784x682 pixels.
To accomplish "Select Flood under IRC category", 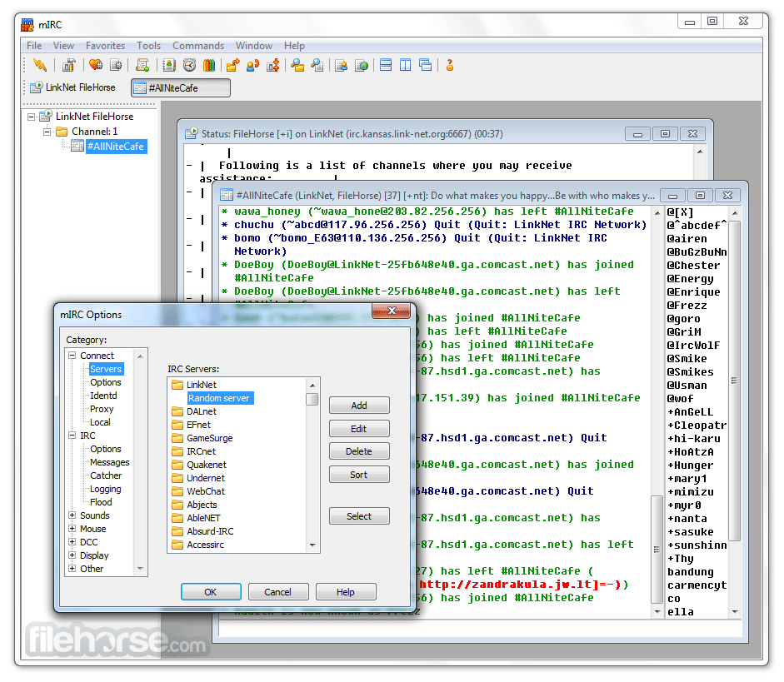I will (101, 502).
